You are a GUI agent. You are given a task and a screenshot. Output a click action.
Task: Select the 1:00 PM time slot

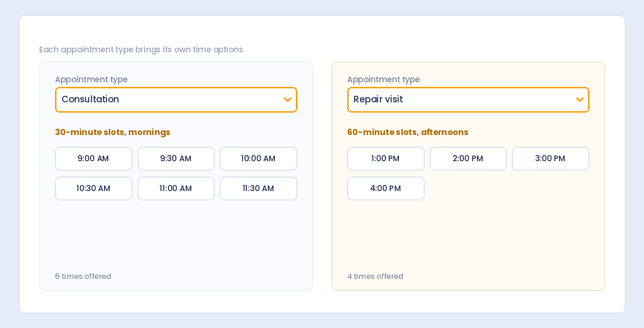(x=386, y=158)
